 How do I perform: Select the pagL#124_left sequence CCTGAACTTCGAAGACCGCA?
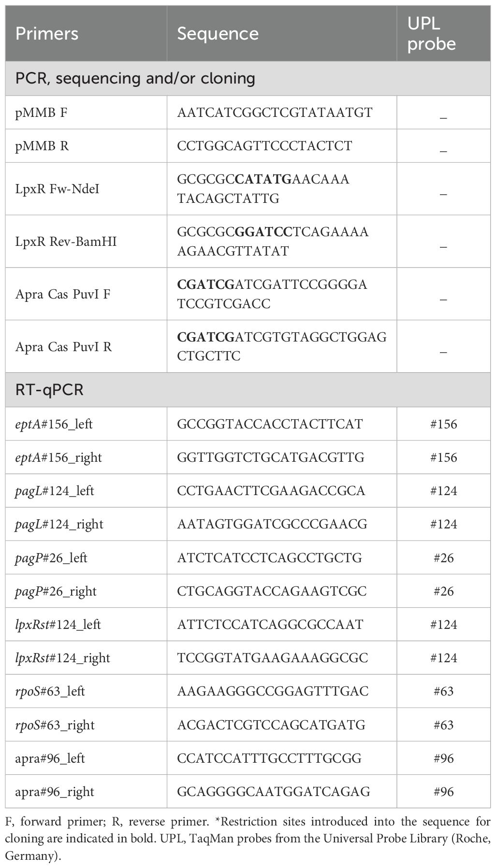(x=271, y=491)
